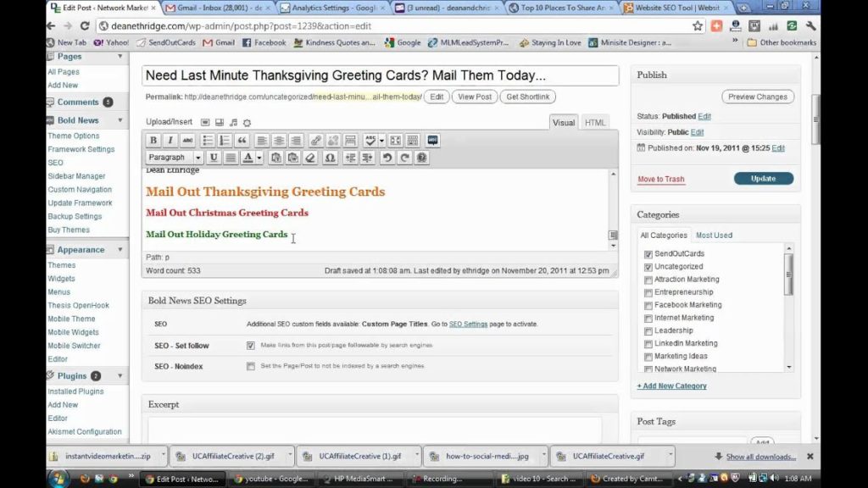The height and width of the screenshot is (488, 868).
Task: Switch to HTML editor tab
Action: (x=595, y=123)
